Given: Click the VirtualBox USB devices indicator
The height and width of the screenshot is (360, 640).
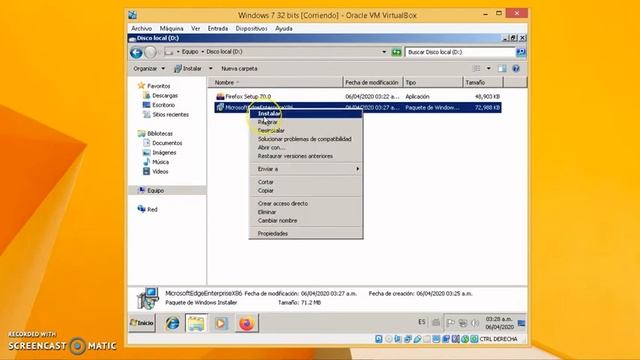Looking at the screenshot, I should pyautogui.click(x=417, y=339).
